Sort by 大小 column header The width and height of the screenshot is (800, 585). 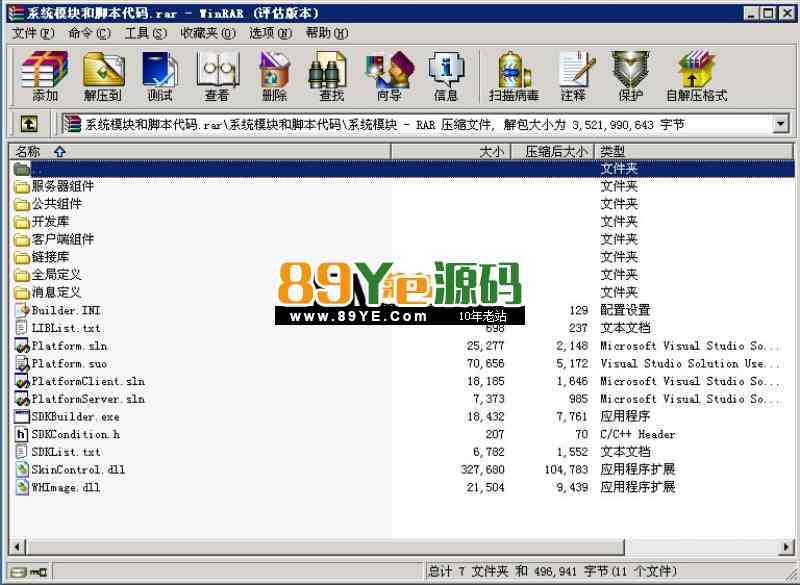(451, 151)
